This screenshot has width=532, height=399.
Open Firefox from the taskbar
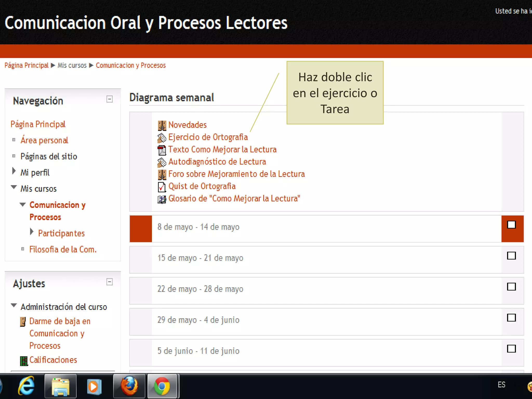(x=129, y=386)
